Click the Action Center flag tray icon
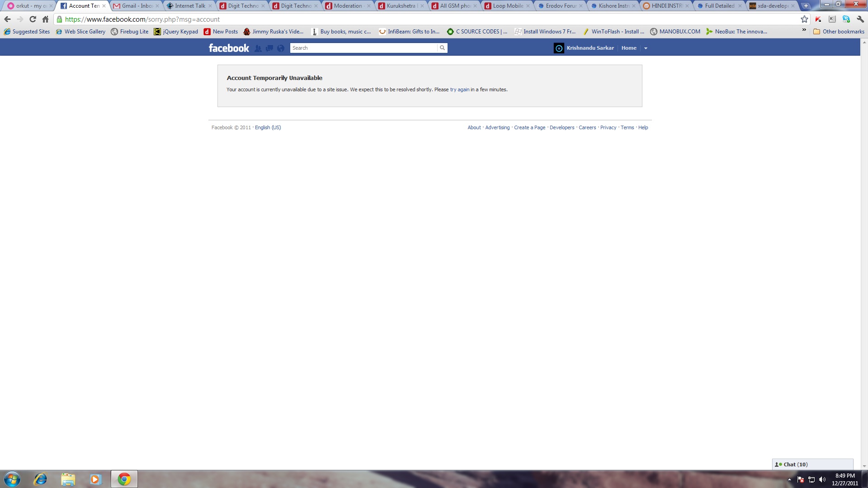Image resolution: width=868 pixels, height=488 pixels. [801, 479]
